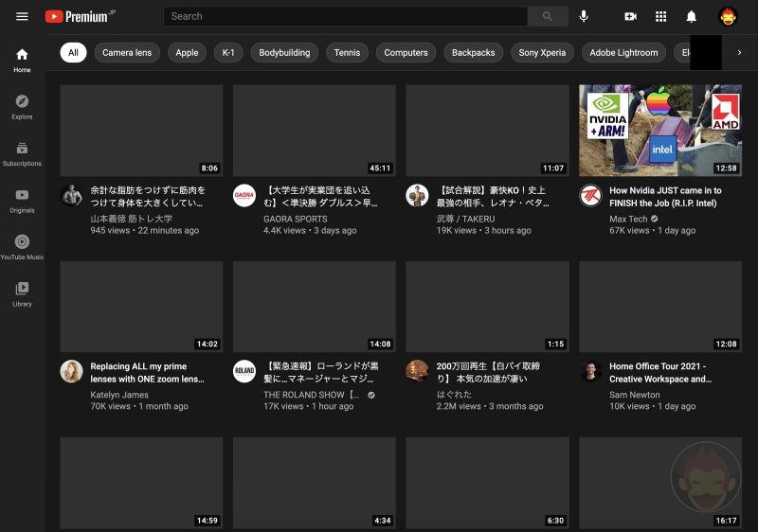Click THE ROLAND SHOW channel name
The width and height of the screenshot is (758, 532).
click(312, 395)
